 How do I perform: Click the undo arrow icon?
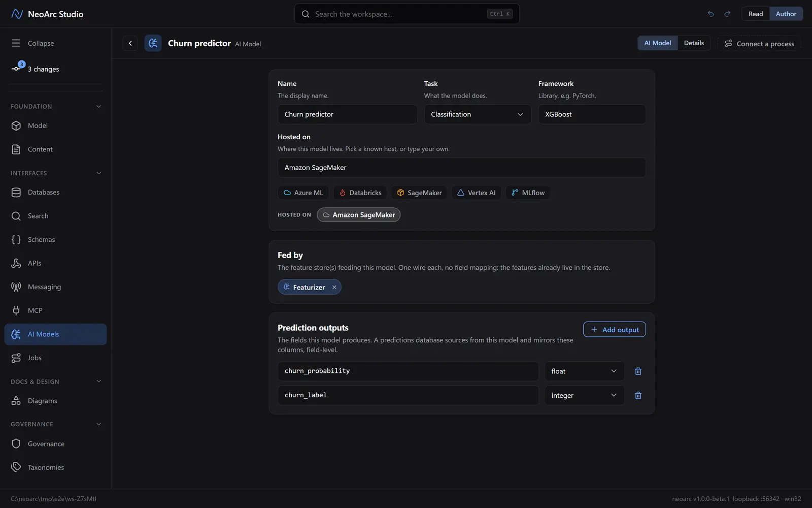pyautogui.click(x=710, y=14)
